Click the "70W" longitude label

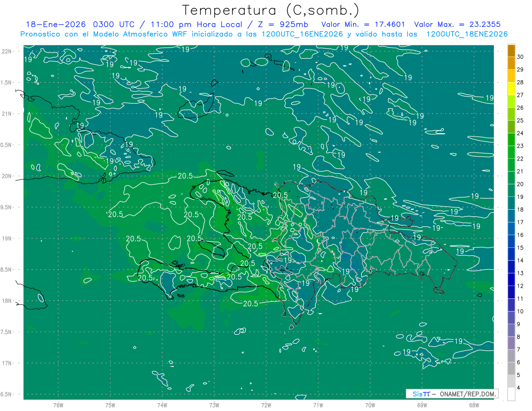pyautogui.click(x=370, y=405)
